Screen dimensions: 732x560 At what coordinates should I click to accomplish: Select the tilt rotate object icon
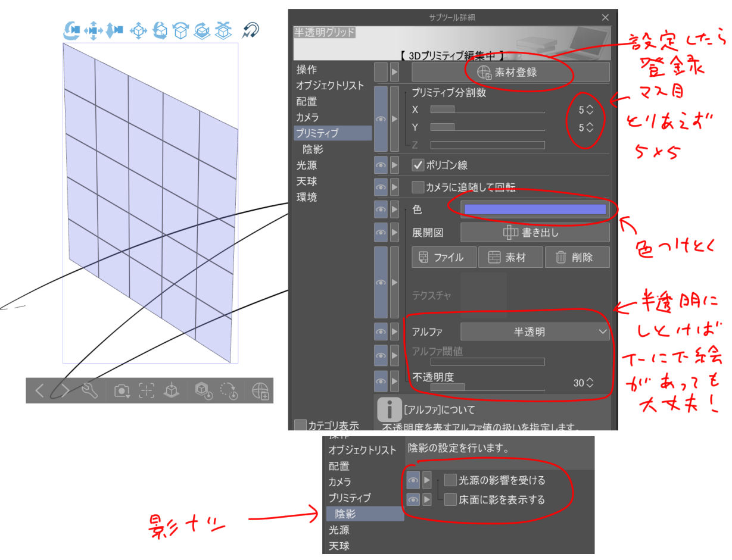180,30
